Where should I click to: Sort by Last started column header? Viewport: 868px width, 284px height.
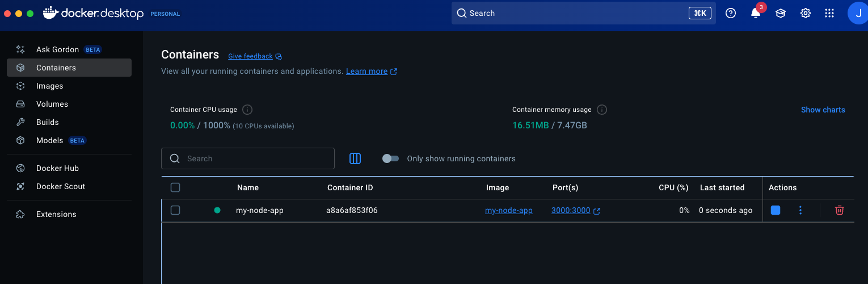722,187
